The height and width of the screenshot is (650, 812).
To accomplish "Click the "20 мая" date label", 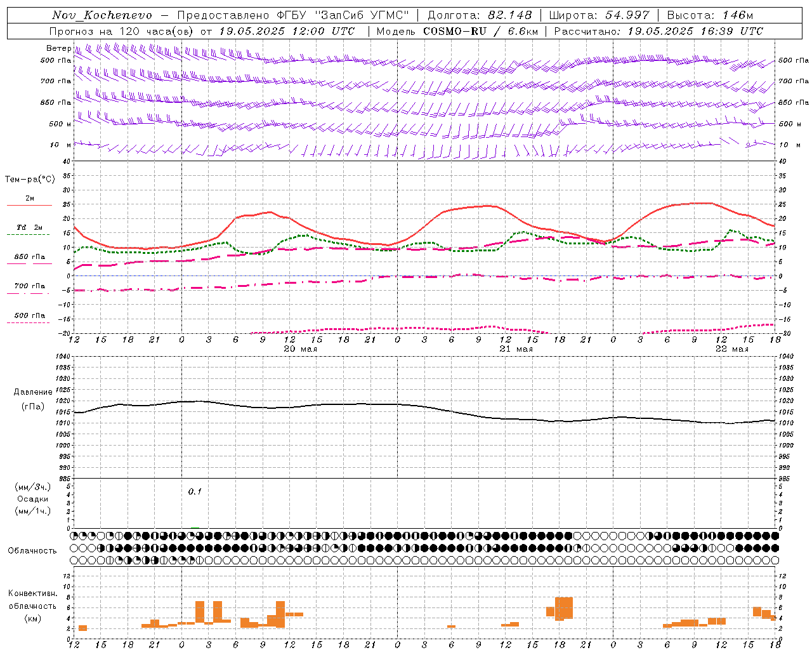I will (x=301, y=348).
